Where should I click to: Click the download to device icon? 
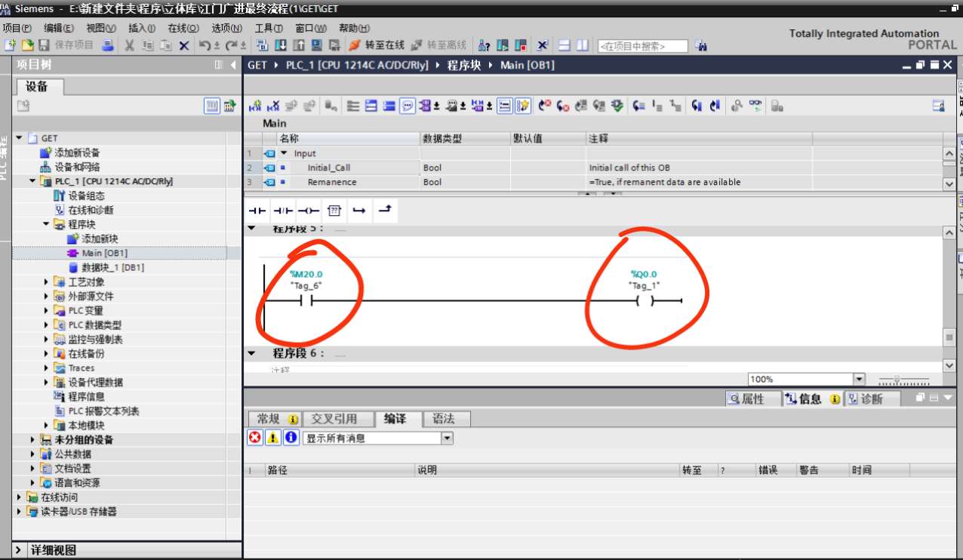pyautogui.click(x=281, y=45)
